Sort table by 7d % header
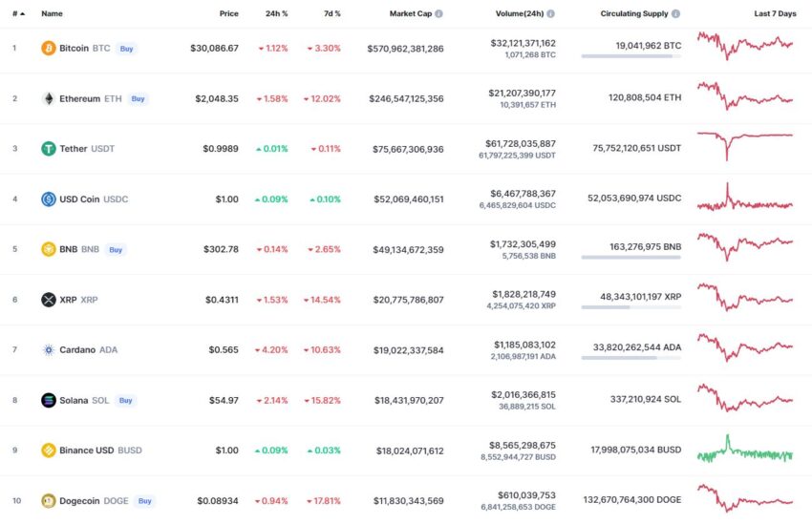812x524 pixels. [x=331, y=14]
